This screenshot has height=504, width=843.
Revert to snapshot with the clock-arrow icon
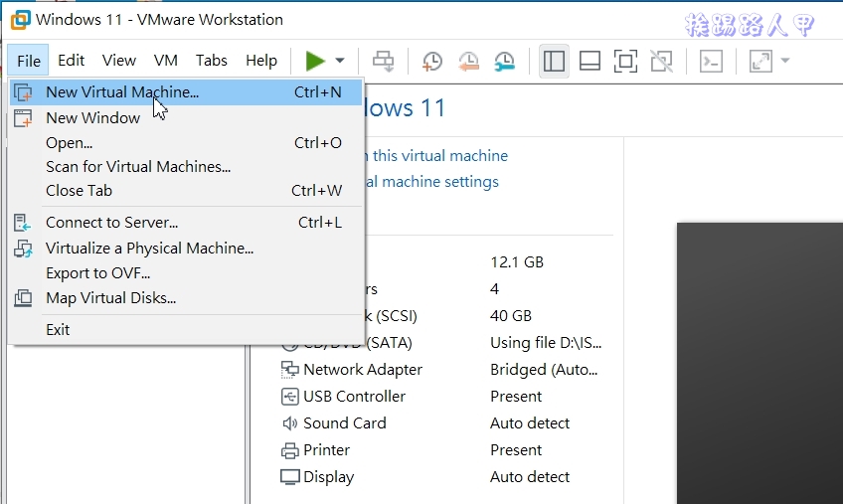coord(469,62)
